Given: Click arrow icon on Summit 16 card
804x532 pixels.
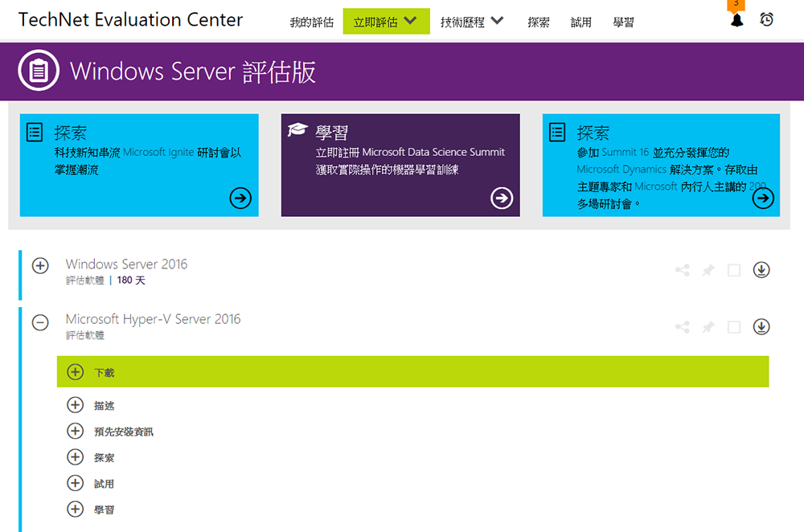Looking at the screenshot, I should pyautogui.click(x=763, y=198).
